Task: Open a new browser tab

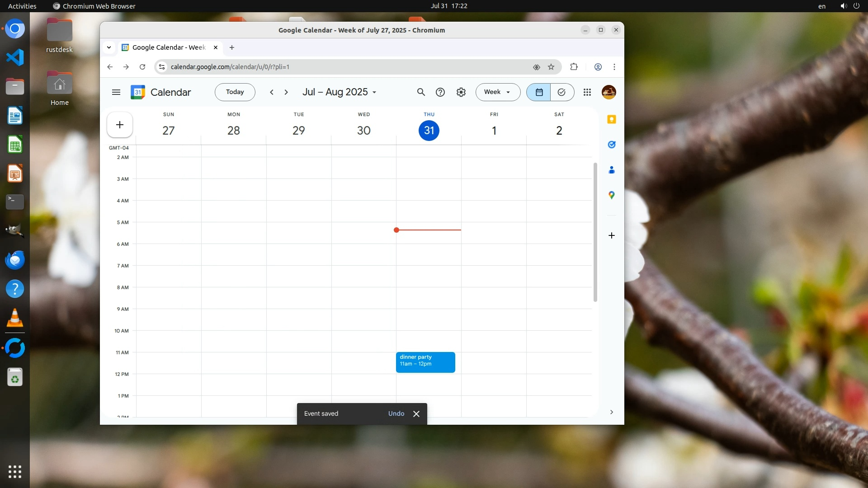Action: (x=232, y=47)
